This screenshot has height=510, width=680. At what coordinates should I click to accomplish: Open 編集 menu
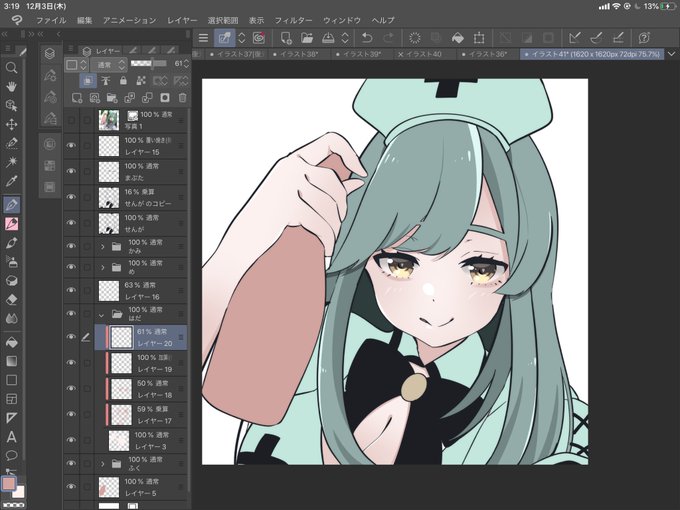(85, 20)
